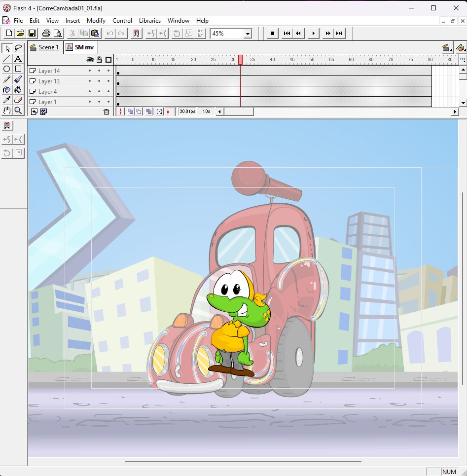Delete layer with trash icon
This screenshot has width=467, height=476.
[x=106, y=111]
